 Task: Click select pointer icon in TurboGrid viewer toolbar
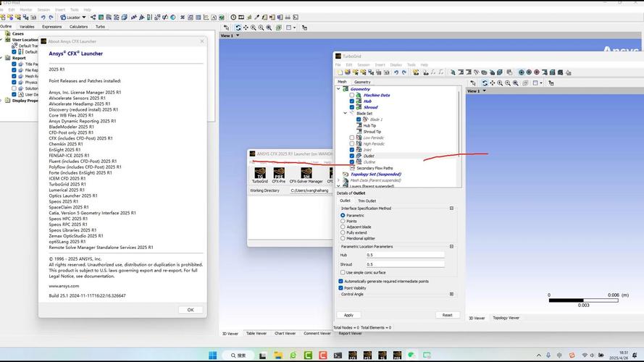tap(473, 83)
